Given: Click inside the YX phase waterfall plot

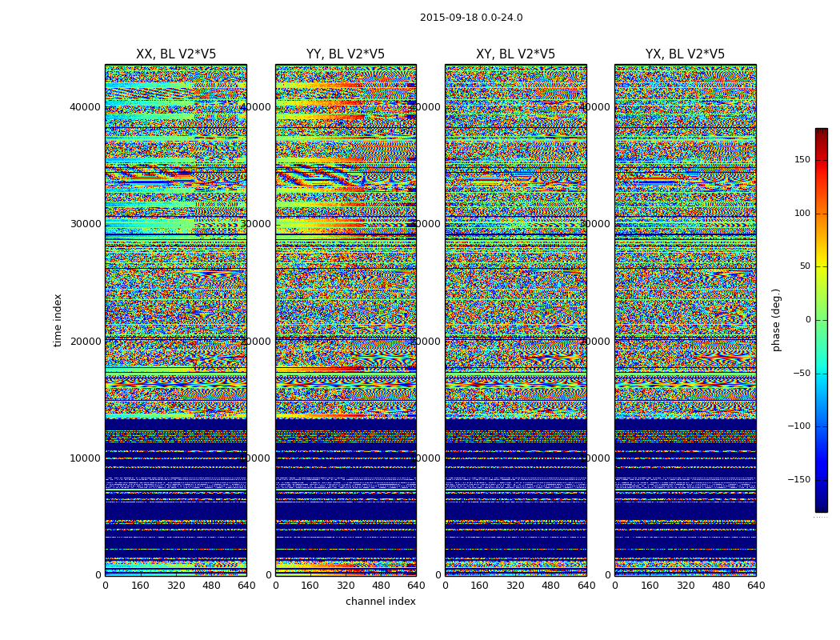Looking at the screenshot, I should coord(685,320).
